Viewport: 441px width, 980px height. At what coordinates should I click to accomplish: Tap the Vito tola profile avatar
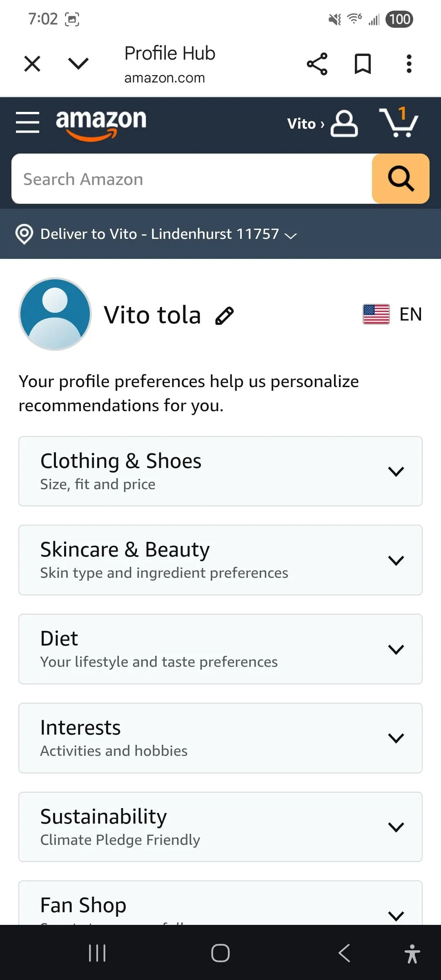click(55, 314)
